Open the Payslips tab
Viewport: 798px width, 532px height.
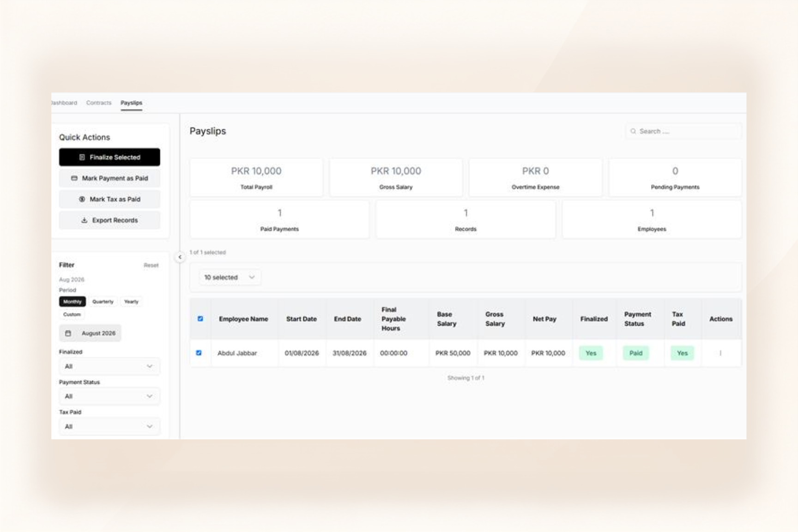[x=132, y=103]
